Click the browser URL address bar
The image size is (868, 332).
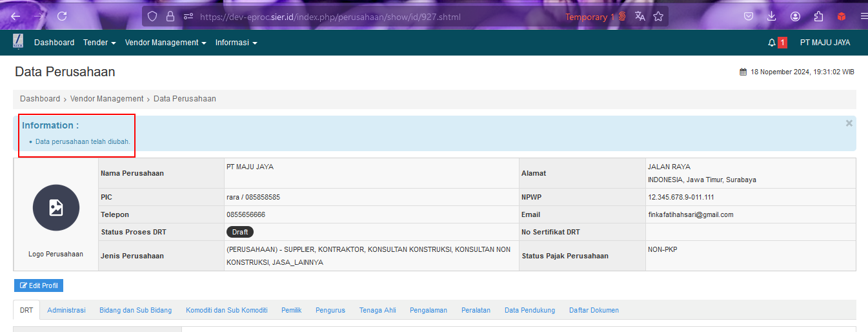coord(374,17)
